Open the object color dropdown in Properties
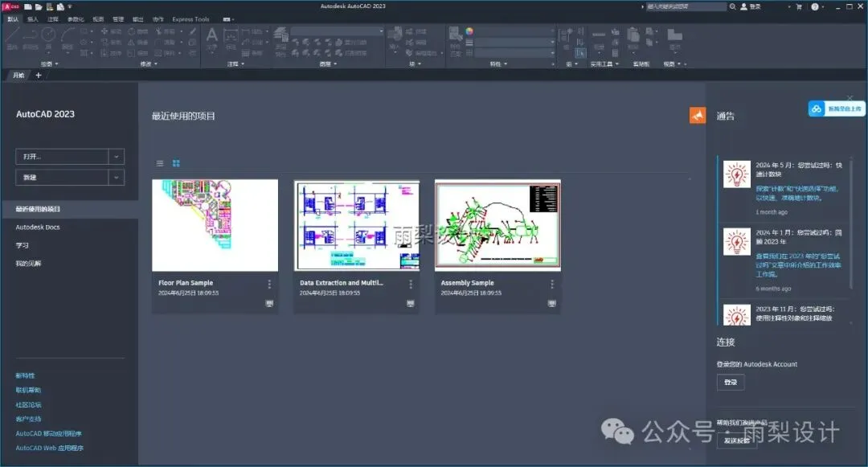868x467 pixels. pyautogui.click(x=515, y=31)
